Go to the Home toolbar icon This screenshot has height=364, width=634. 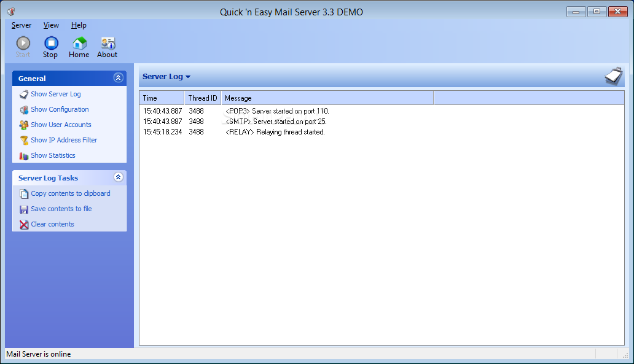pos(79,43)
